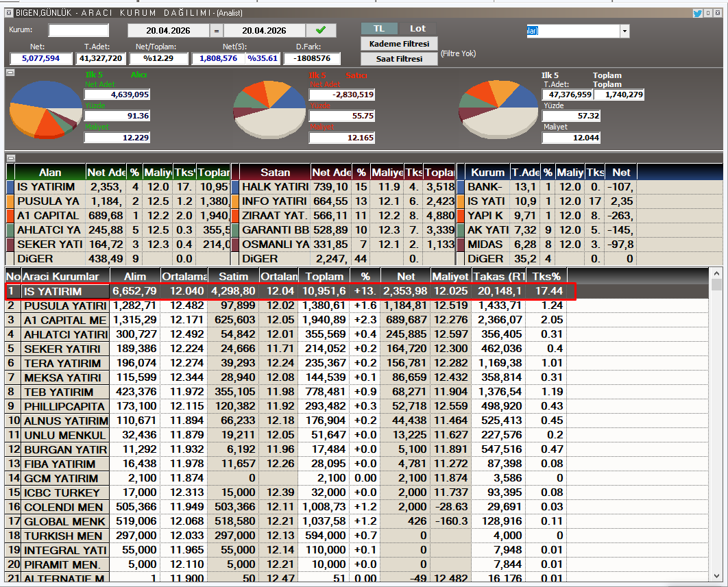Toggle the TL display mode
The image size is (728, 587).
click(x=379, y=29)
